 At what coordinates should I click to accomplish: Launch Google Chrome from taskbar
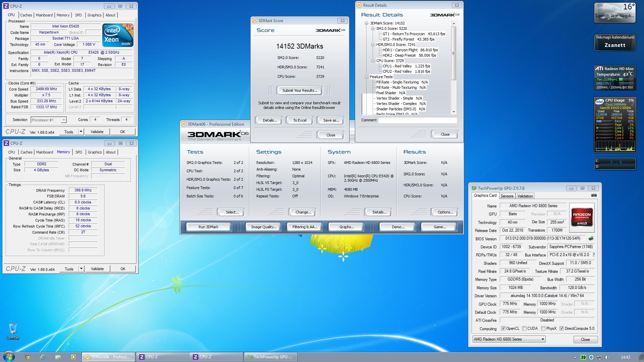pyautogui.click(x=27, y=357)
